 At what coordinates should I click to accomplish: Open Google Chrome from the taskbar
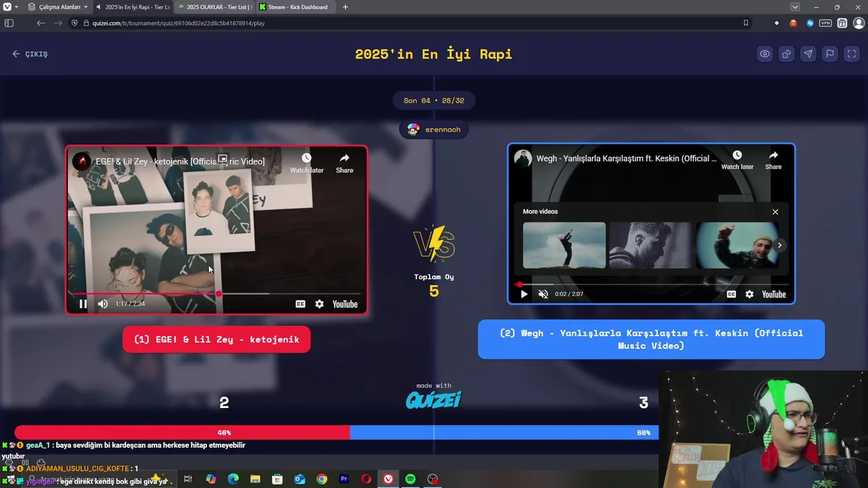click(321, 479)
